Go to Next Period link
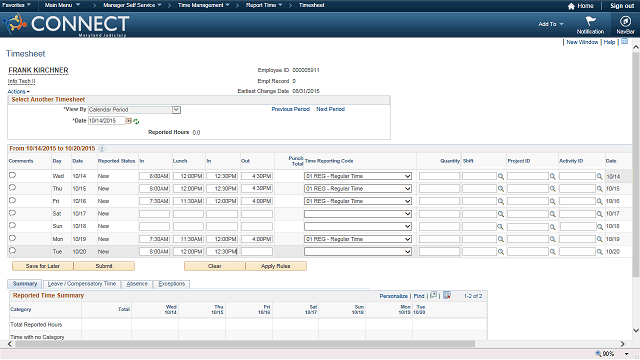 pos(330,109)
